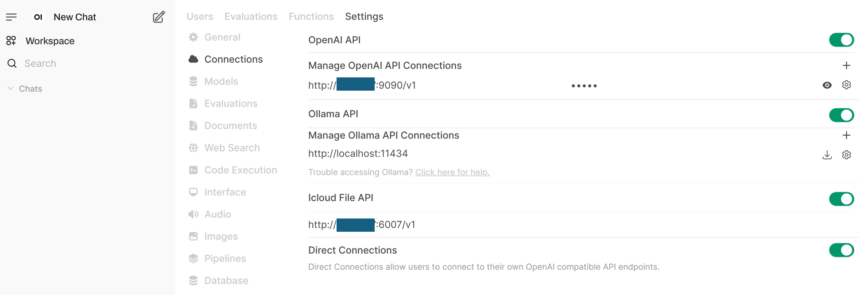Click the 'Click here for help' link
This screenshot has height=295, width=868.
[452, 172]
